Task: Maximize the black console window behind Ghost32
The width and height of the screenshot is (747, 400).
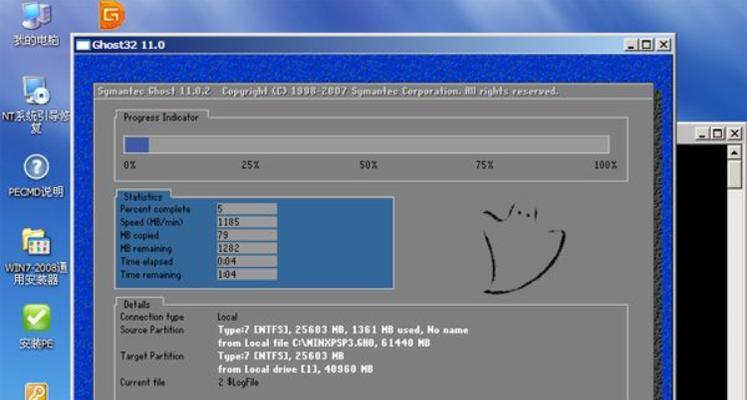Action: tap(718, 133)
